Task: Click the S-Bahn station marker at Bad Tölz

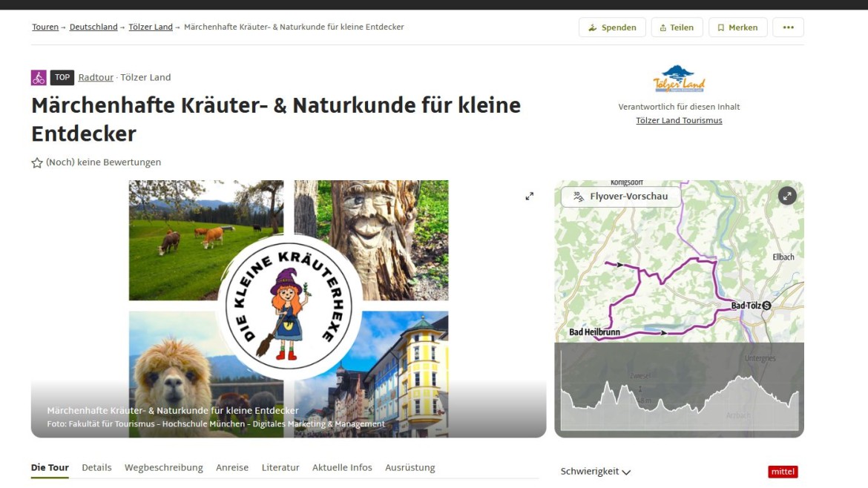Action: pos(766,306)
